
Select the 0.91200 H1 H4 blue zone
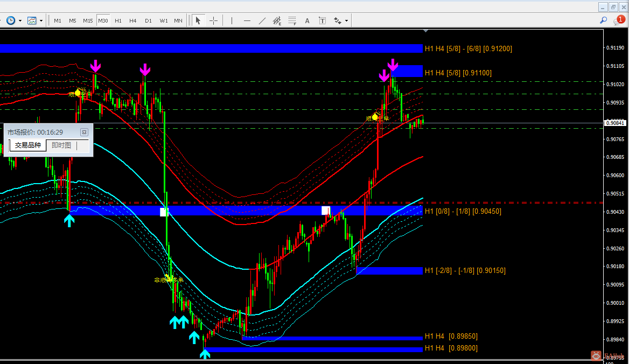pos(211,48)
